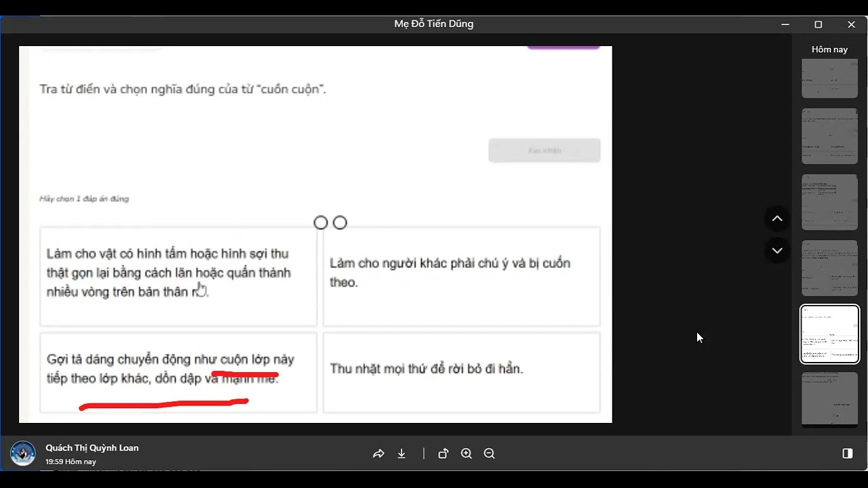Open Quách Thị Quỳnh Loan's avatar
868x488 pixels.
tap(23, 453)
